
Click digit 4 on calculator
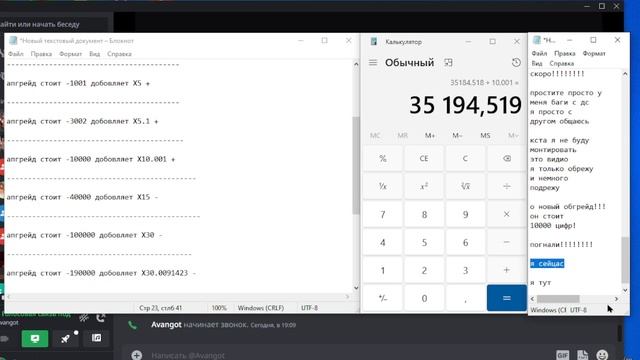pos(383,242)
